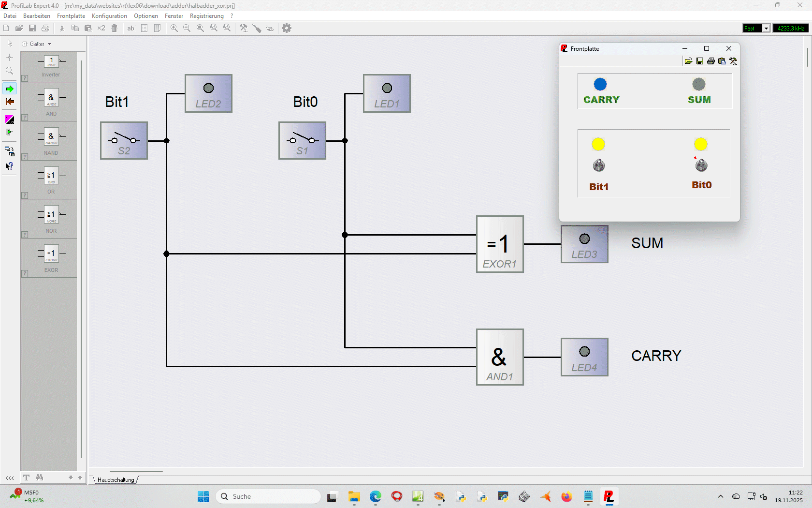Click the gear settings icon in toolbar
The height and width of the screenshot is (508, 812).
[287, 28]
